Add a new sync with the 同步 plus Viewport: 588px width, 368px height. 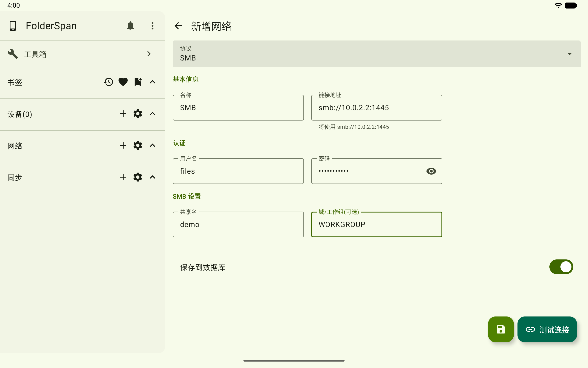coord(123,177)
